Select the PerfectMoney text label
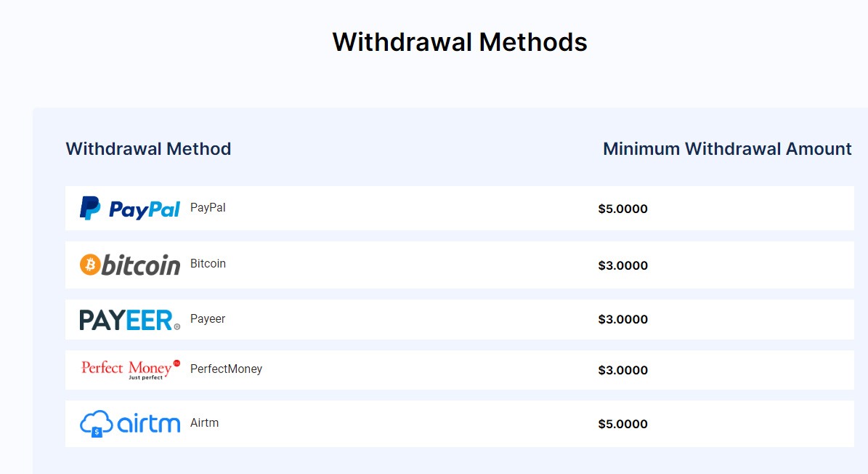 (x=226, y=369)
